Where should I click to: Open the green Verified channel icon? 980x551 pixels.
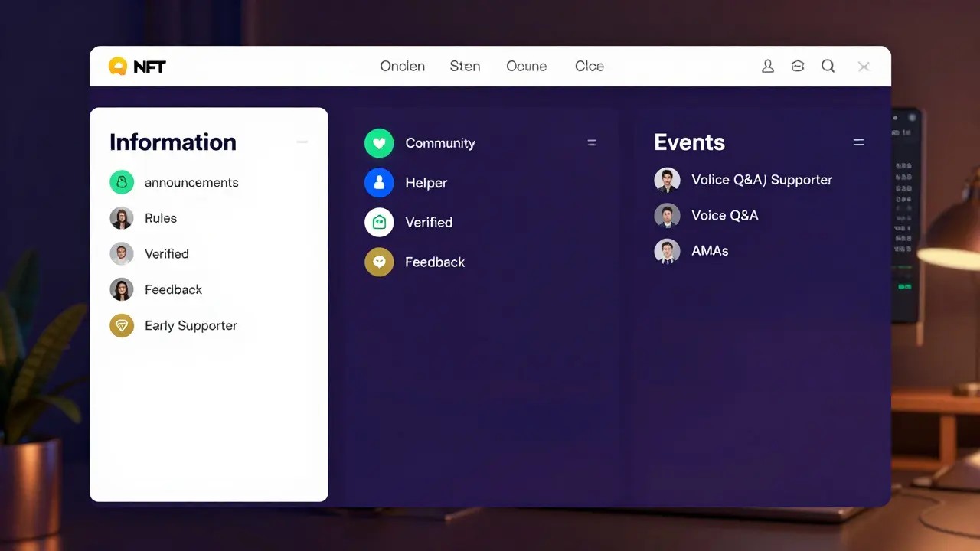click(379, 222)
